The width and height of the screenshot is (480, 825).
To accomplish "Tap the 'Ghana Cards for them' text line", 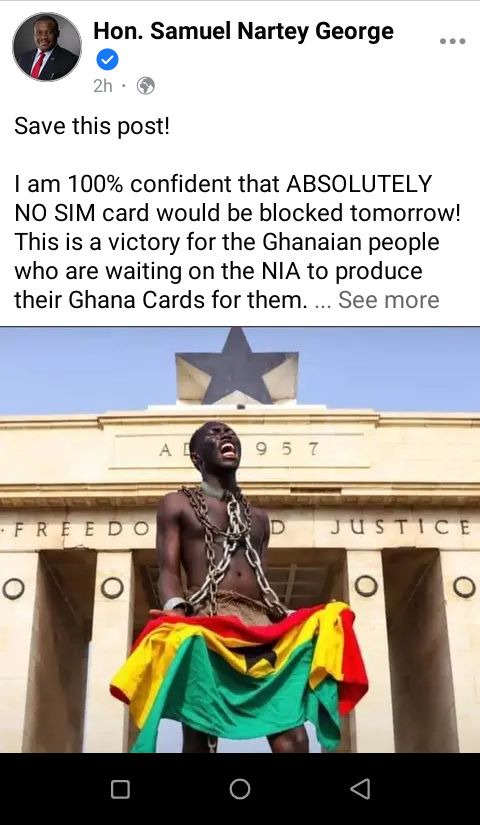I will [x=161, y=300].
